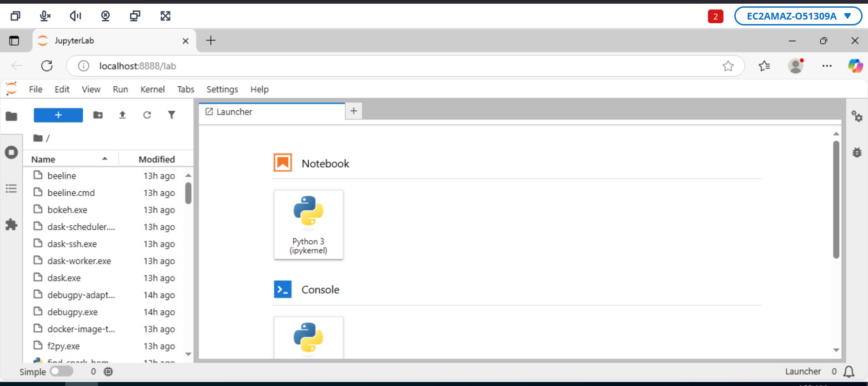868x386 pixels.
Task: Expand the EC2AMAZ-O51309A session dropdown
Action: [x=798, y=16]
